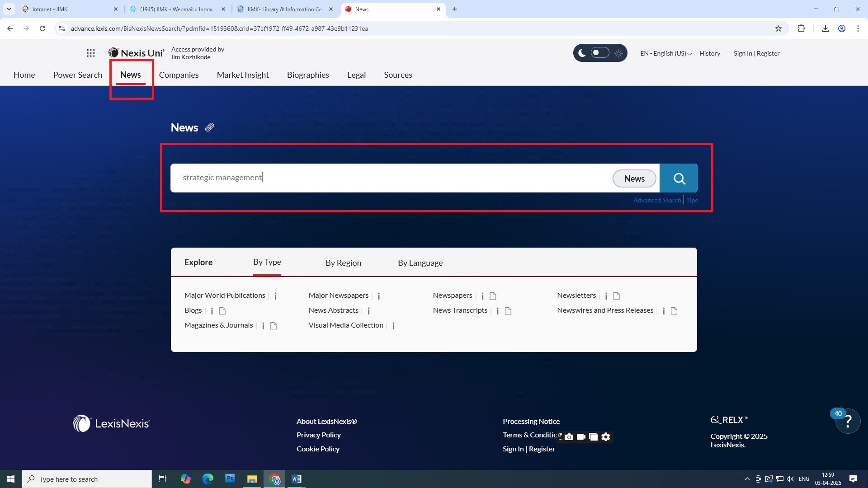Viewport: 868px width, 488px height.
Task: Select the By Language tab
Action: (x=420, y=263)
